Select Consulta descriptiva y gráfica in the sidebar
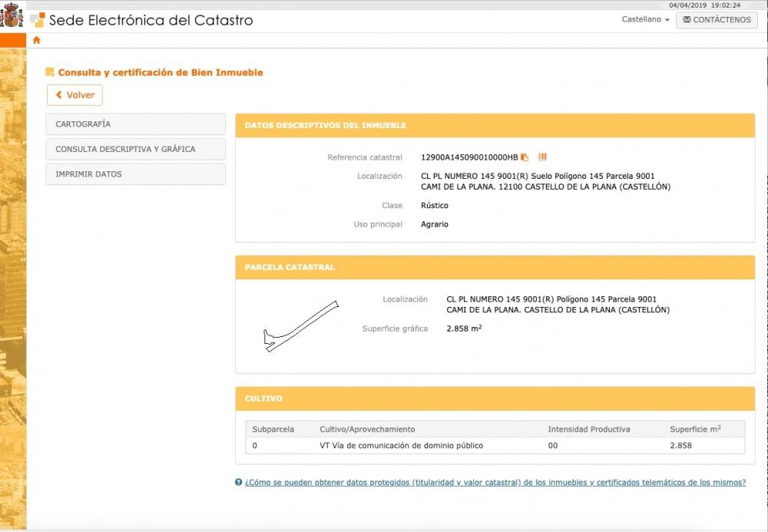Viewport: 768px width, 532px height. click(x=135, y=149)
